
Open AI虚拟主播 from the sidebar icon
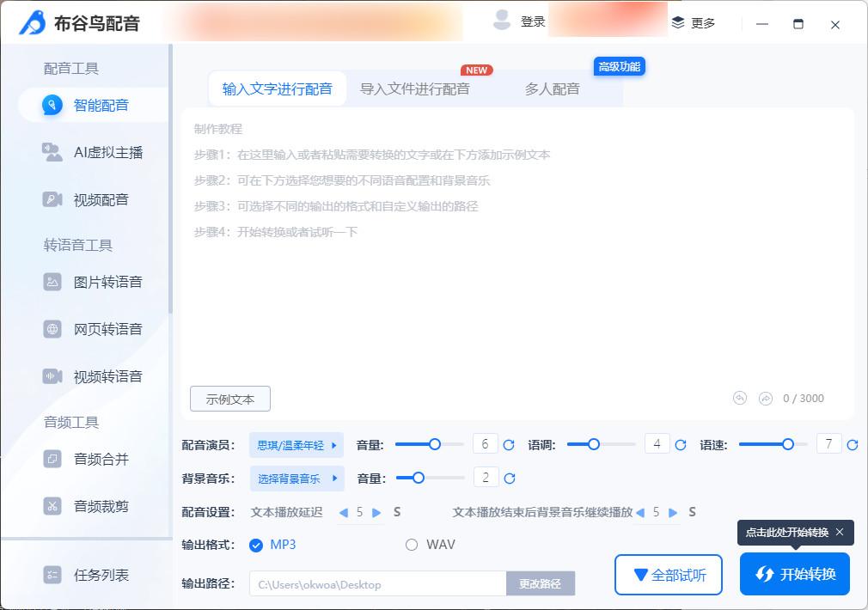click(52, 152)
